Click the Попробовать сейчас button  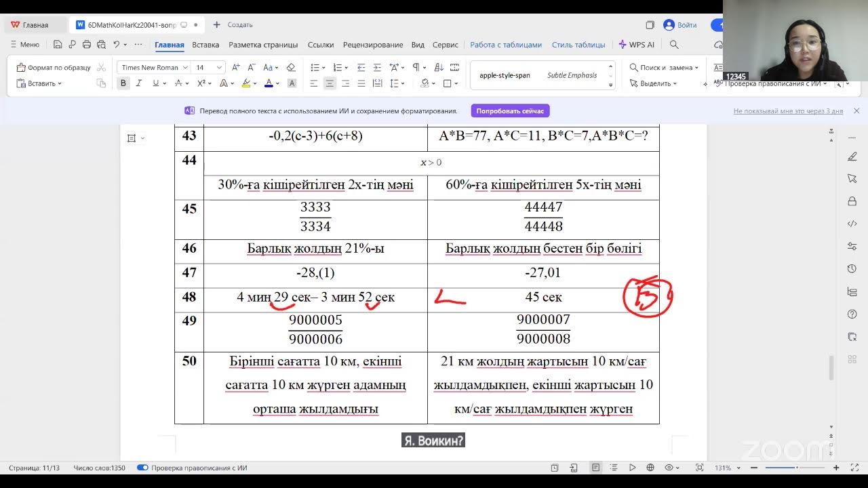click(510, 110)
